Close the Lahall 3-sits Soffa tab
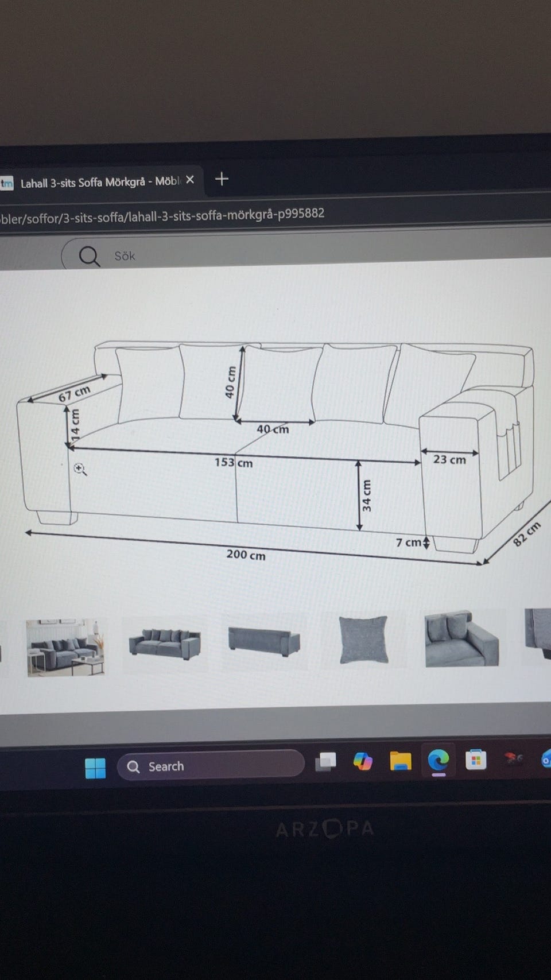This screenshot has width=551, height=980. [x=190, y=180]
